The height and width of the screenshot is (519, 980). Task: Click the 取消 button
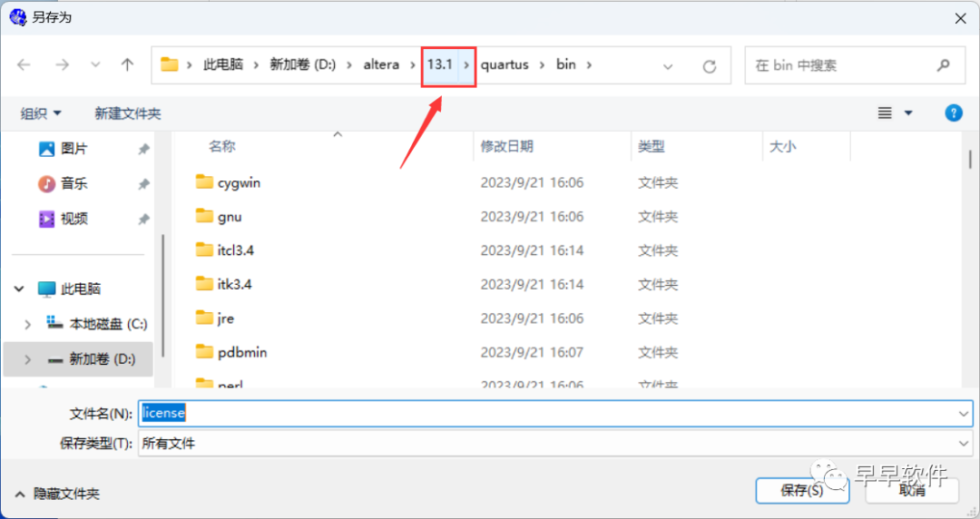coord(912,490)
